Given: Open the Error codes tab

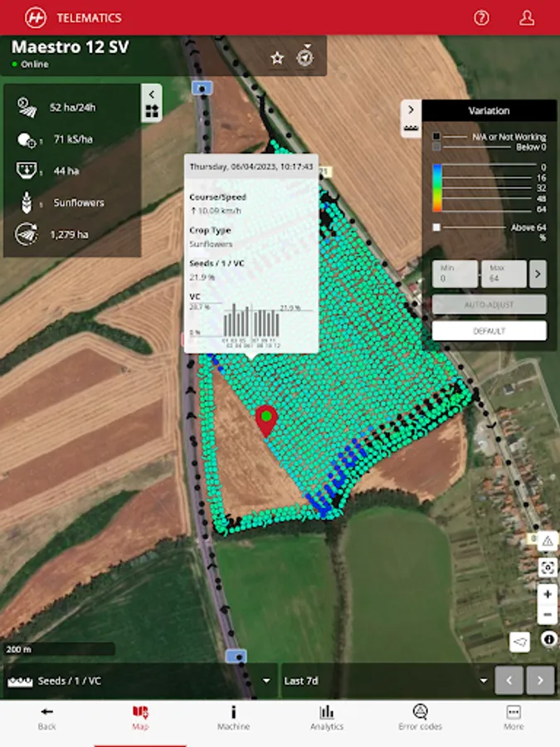Looking at the screenshot, I should [420, 719].
